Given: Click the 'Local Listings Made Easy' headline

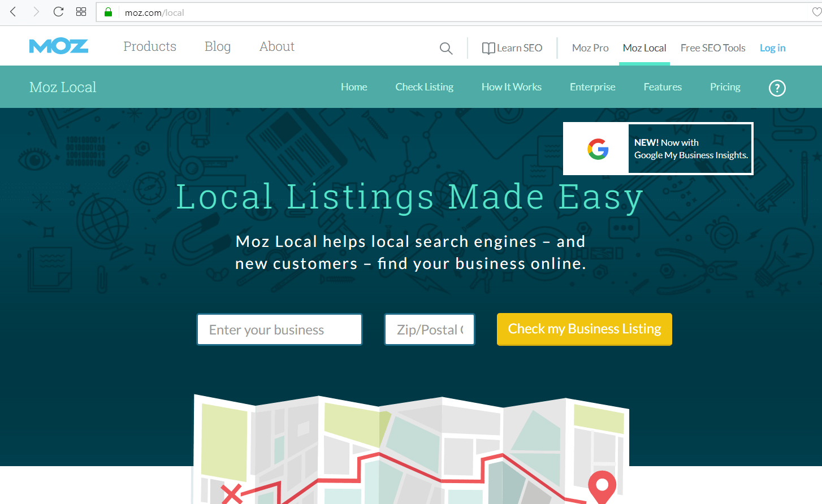Looking at the screenshot, I should [x=410, y=197].
